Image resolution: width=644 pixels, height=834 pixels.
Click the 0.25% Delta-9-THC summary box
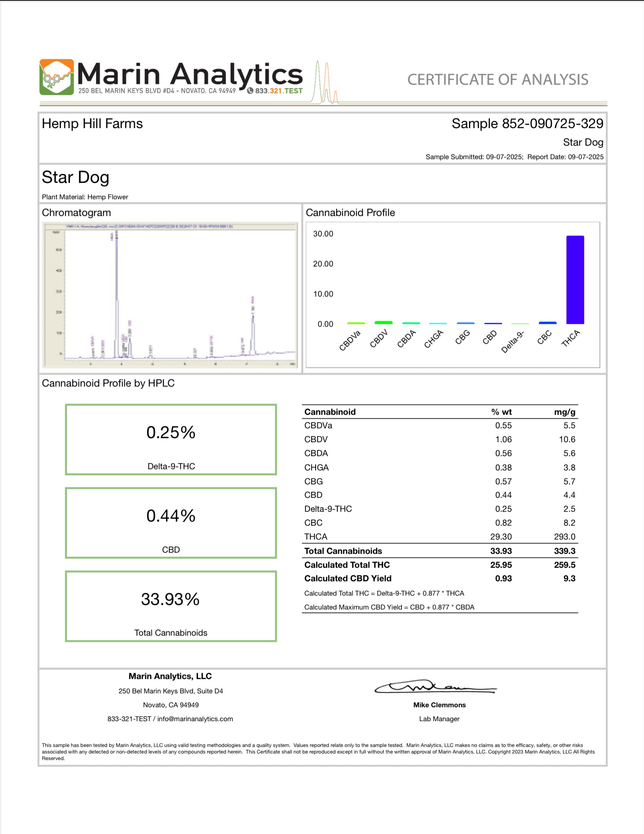coord(171,440)
